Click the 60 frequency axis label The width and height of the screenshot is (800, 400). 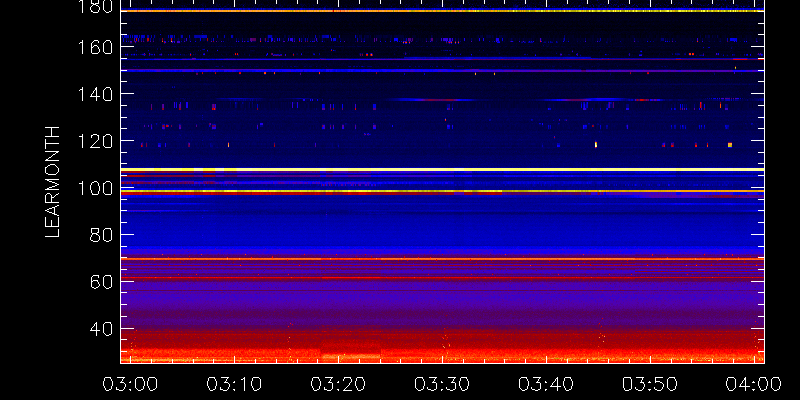(102, 282)
